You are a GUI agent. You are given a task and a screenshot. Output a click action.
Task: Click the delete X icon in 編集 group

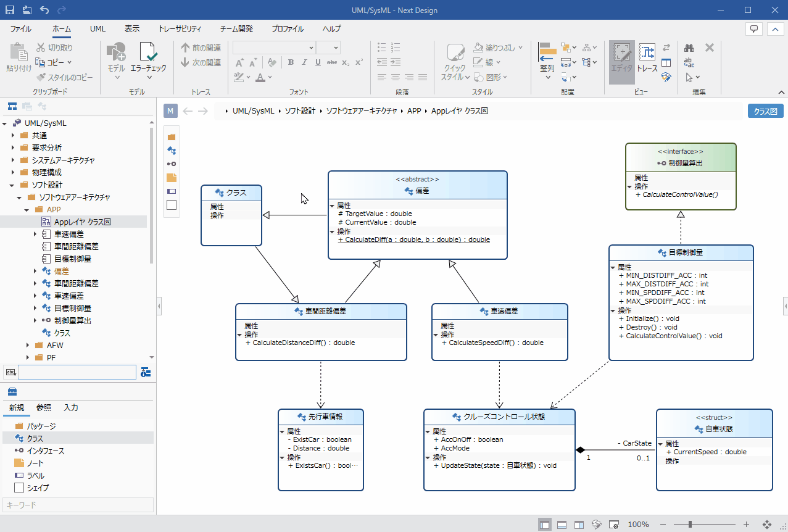[x=709, y=48]
